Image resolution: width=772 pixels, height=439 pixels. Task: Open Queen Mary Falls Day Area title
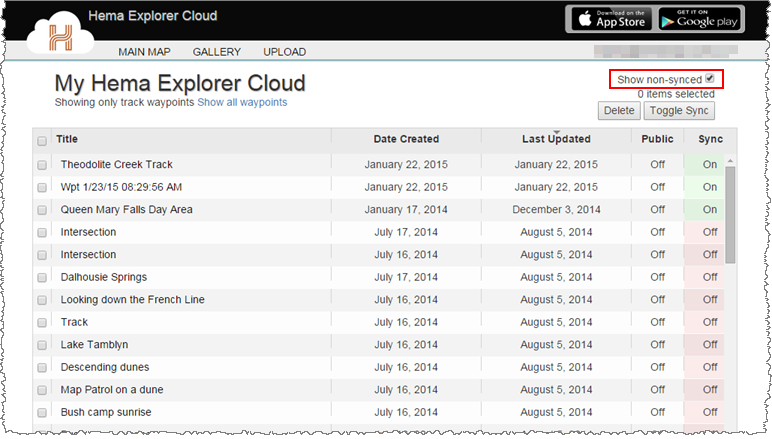pos(127,210)
